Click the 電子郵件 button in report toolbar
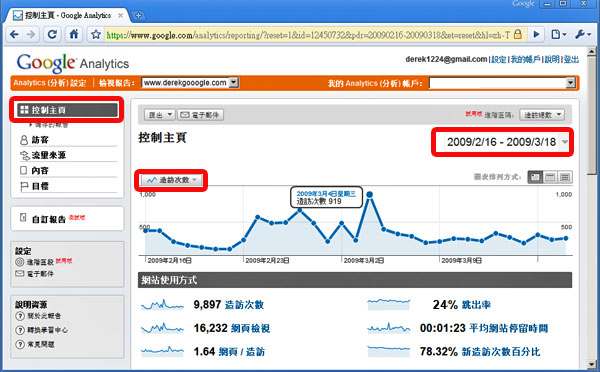This screenshot has width=600, height=372. point(200,115)
